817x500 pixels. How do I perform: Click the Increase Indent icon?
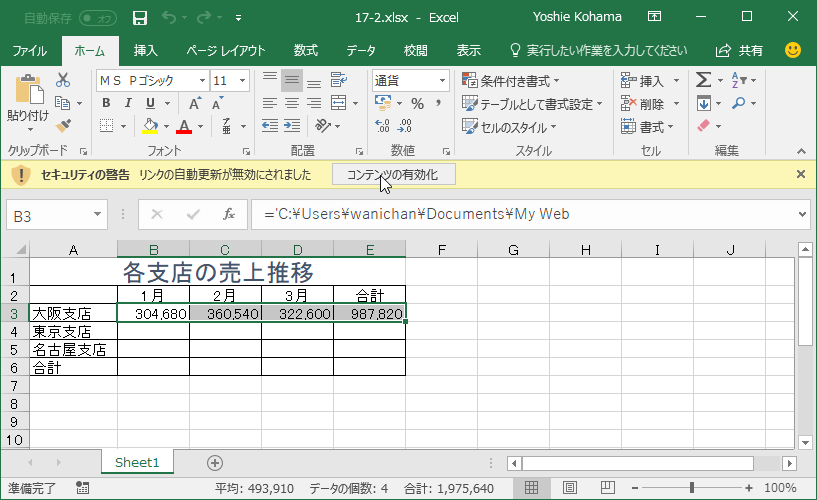292,126
